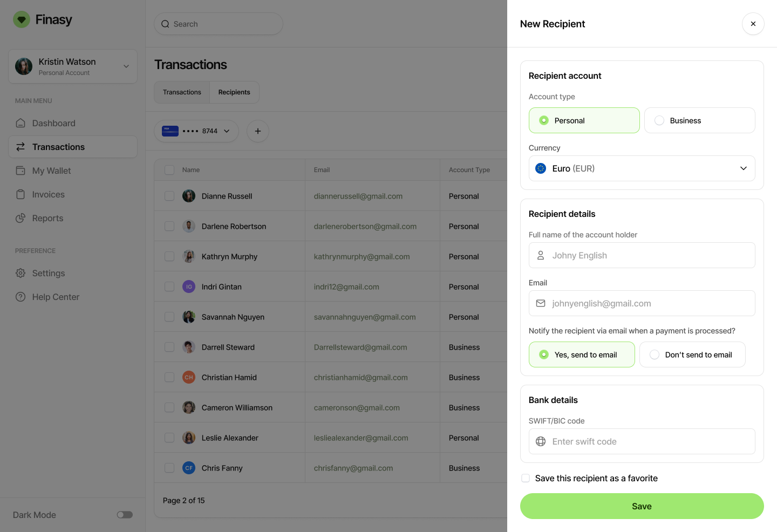The height and width of the screenshot is (532, 777).
Task: Click the Help Center question icon
Action: pyautogui.click(x=21, y=297)
